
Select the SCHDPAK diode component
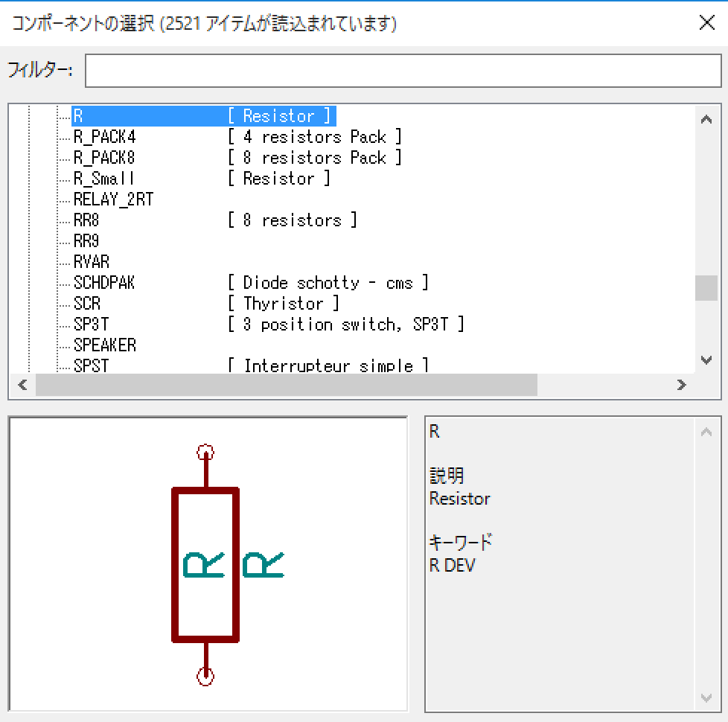pos(250,283)
